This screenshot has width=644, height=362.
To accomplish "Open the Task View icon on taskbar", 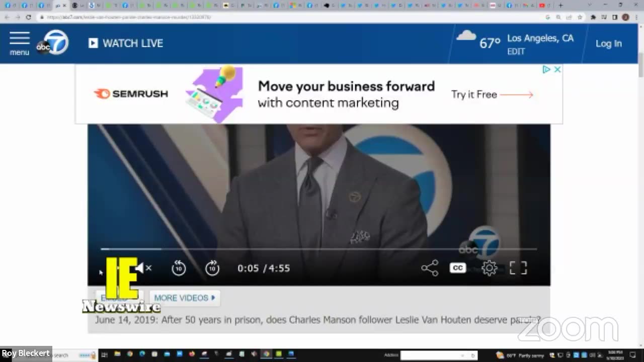I will click(105, 355).
